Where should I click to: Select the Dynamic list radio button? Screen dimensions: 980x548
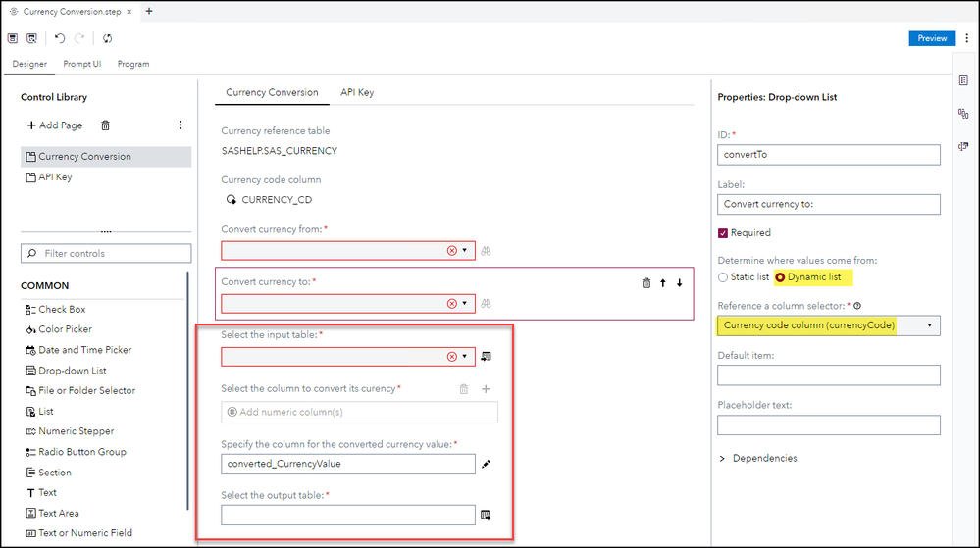(x=781, y=277)
